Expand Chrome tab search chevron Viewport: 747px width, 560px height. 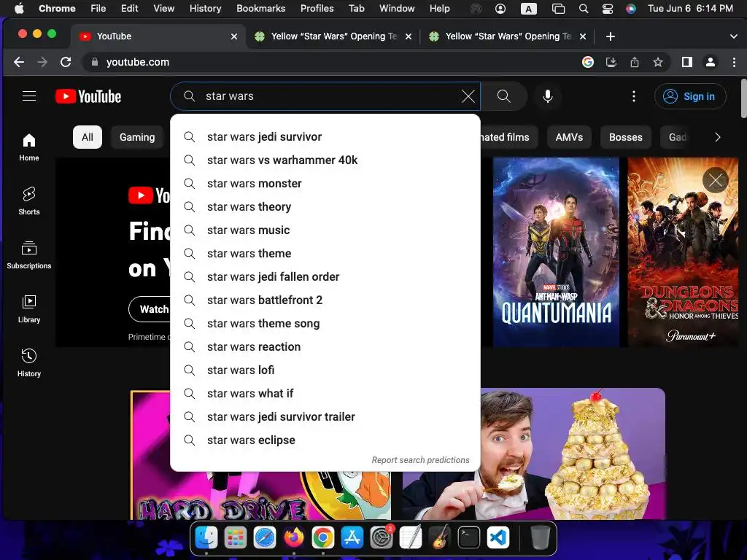[734, 36]
